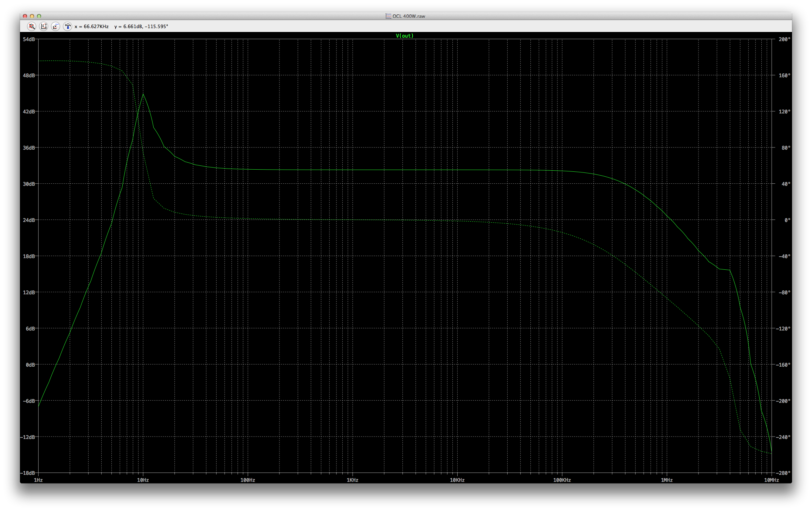Click the -240° phase axis label
The image size is (812, 511).
point(783,437)
